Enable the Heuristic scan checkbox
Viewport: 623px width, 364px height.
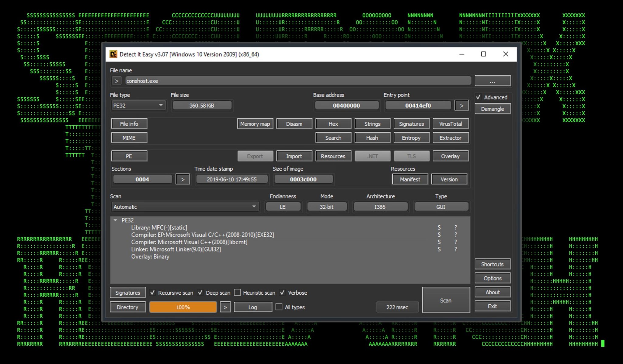click(238, 293)
